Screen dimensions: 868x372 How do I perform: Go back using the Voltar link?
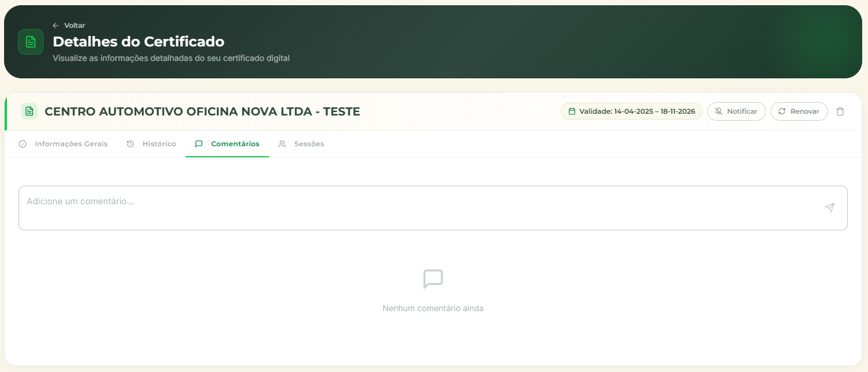coord(68,26)
